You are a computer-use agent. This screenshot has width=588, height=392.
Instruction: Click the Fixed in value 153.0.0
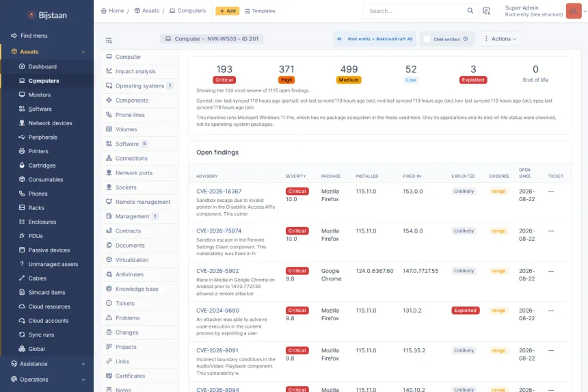(x=413, y=192)
